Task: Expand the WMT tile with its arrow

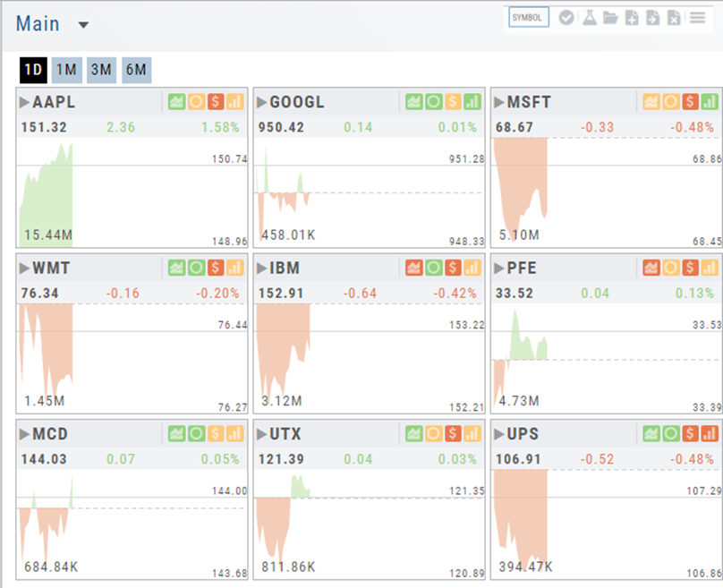Action: pos(25,268)
